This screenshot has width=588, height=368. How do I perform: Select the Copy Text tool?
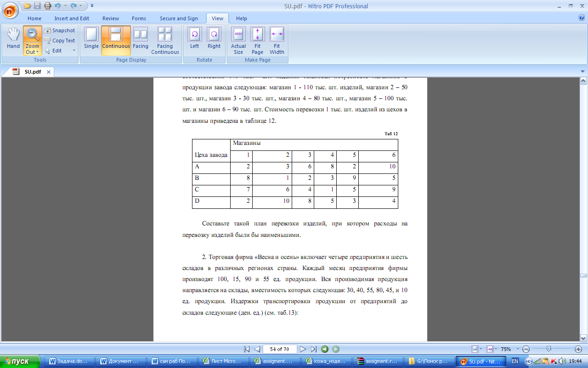[60, 40]
